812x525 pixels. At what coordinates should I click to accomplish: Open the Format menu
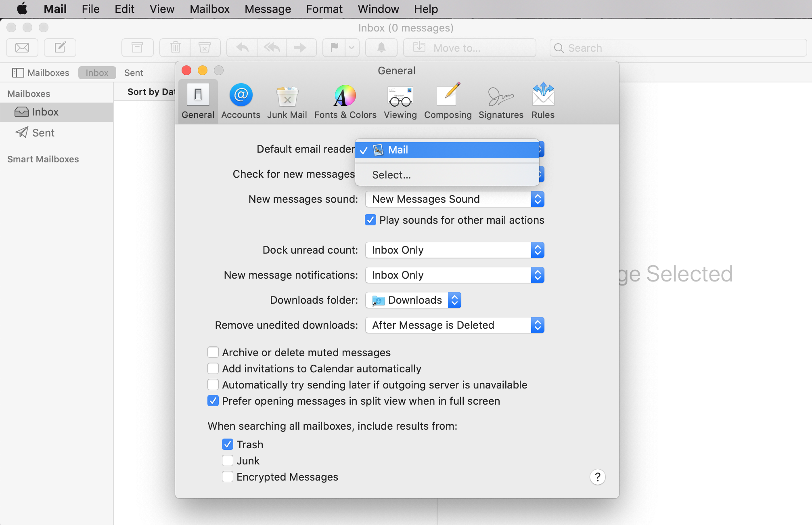[x=324, y=9]
